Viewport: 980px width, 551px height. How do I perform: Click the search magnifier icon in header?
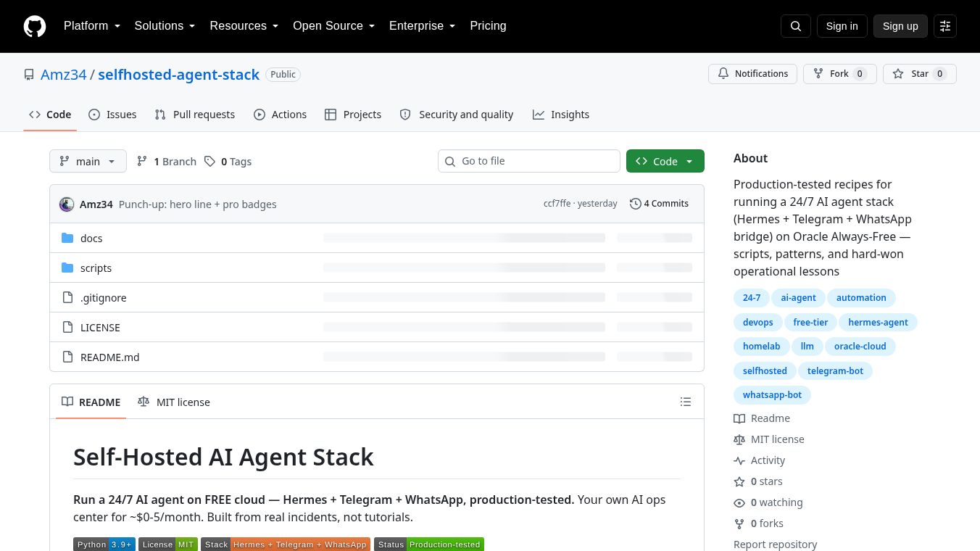click(x=796, y=26)
